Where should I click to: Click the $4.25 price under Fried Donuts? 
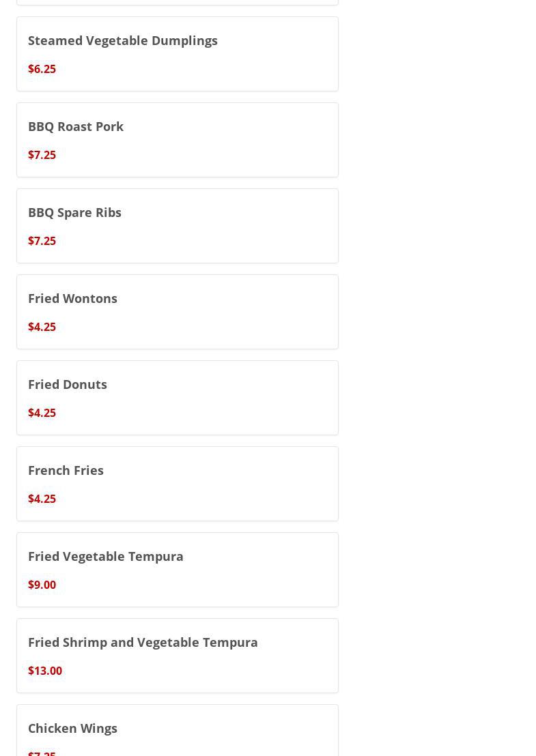pos(42,413)
